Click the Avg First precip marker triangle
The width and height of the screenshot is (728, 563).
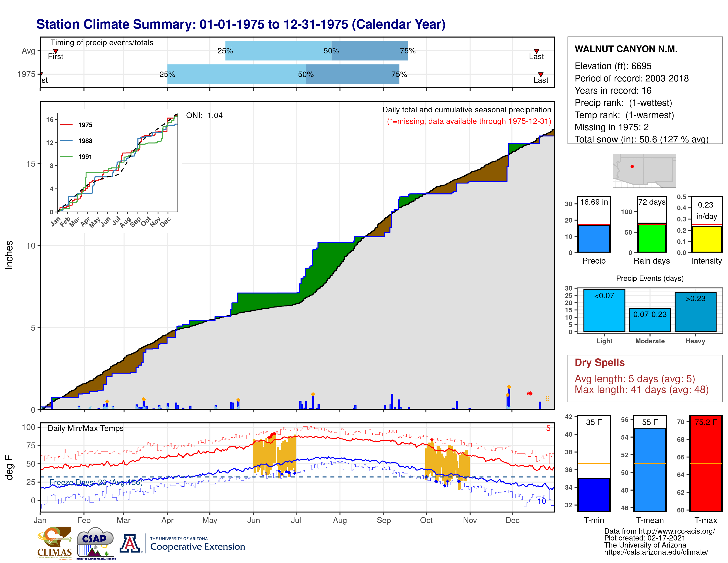[x=56, y=51]
